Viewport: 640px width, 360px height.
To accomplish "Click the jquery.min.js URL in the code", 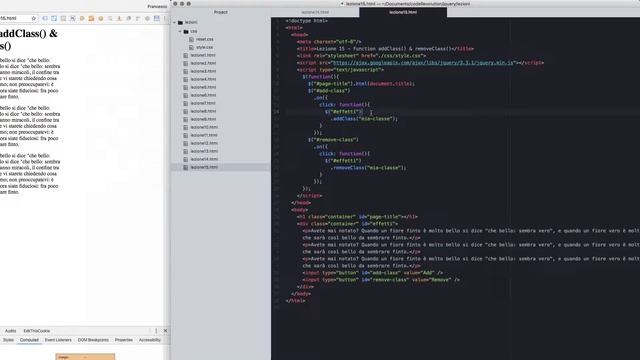I will [423, 63].
